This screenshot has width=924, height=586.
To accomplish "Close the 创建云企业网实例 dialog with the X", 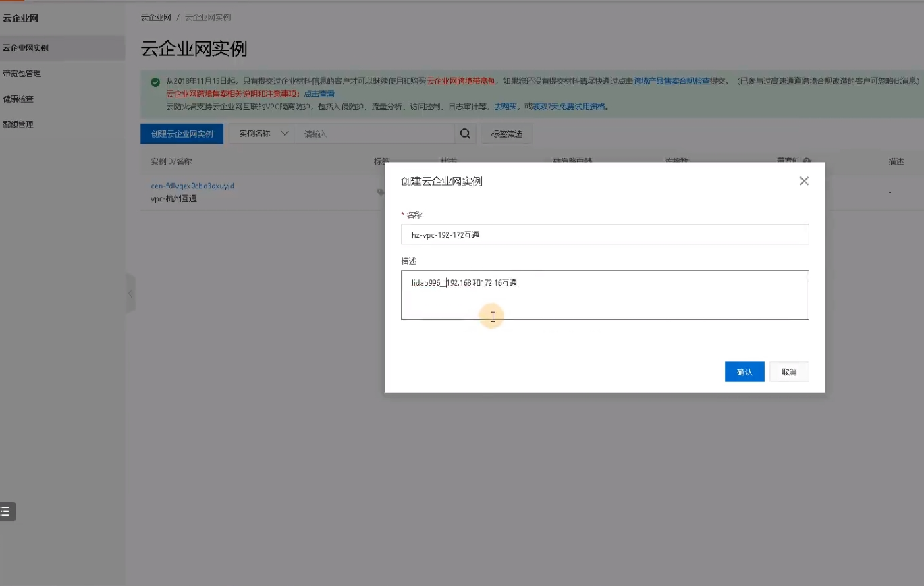I will coord(803,180).
